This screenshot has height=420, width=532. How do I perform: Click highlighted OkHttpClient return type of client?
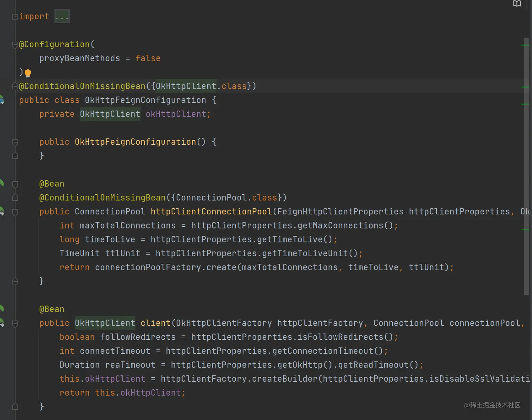[x=105, y=323]
